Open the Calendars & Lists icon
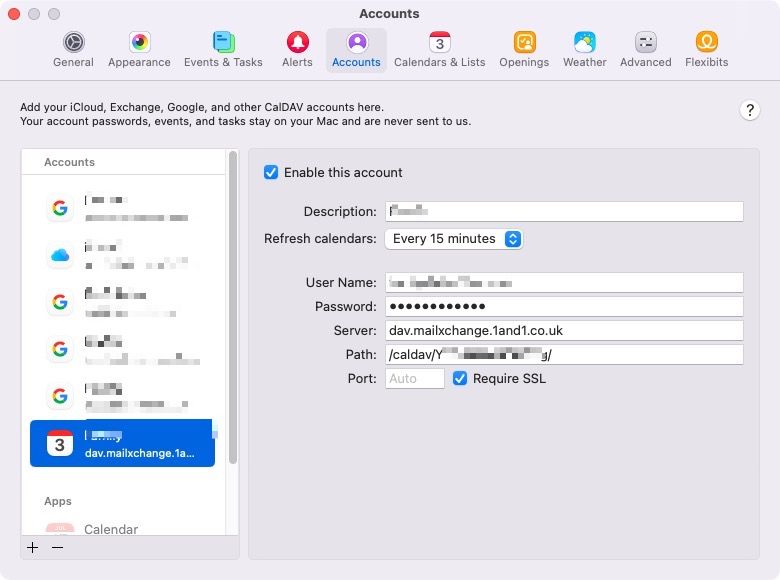 [440, 42]
